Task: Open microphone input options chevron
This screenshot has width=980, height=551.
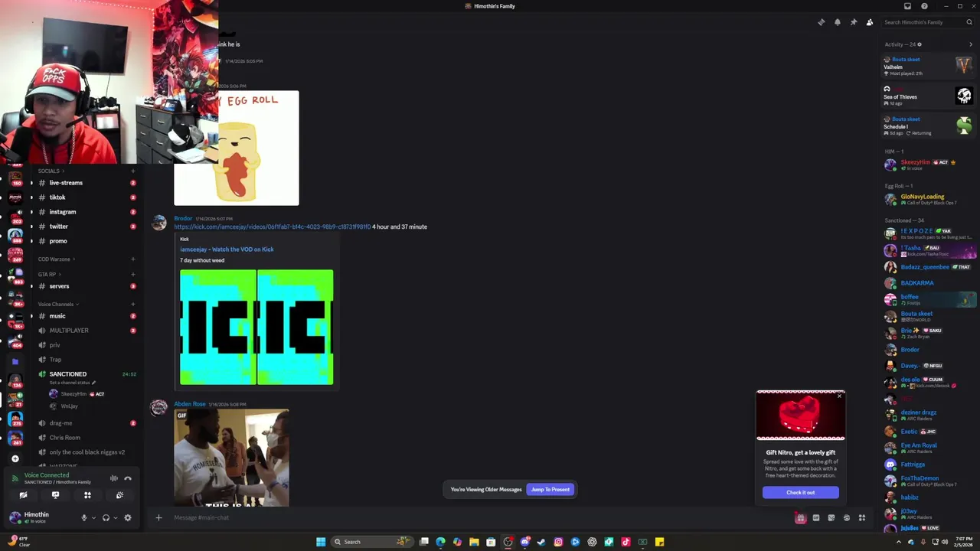Action: [93, 518]
